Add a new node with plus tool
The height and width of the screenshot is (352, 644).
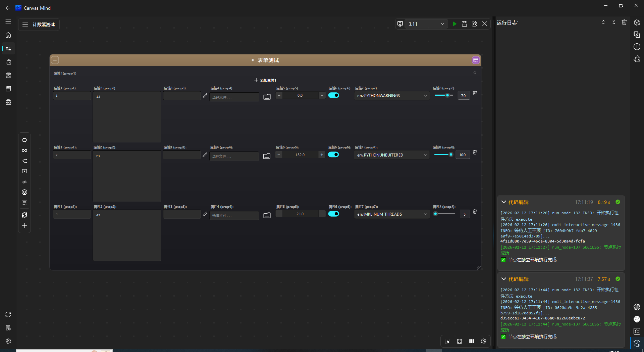click(24, 225)
